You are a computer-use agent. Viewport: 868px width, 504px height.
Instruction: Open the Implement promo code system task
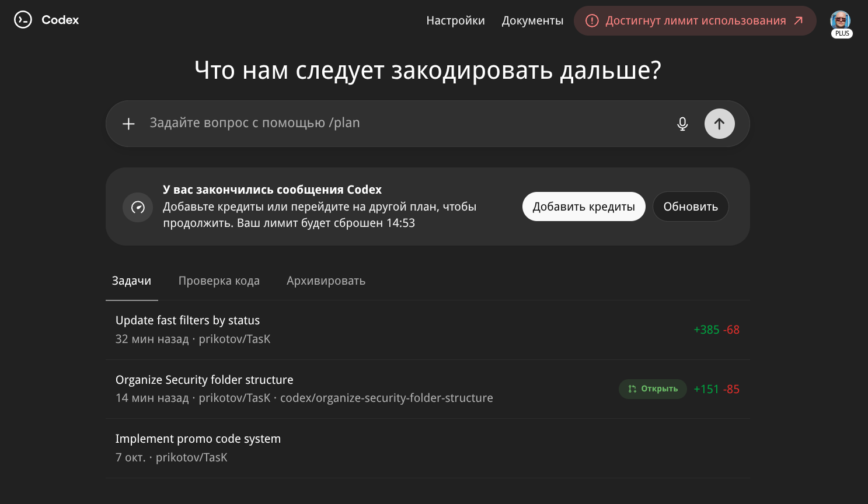[x=198, y=439]
